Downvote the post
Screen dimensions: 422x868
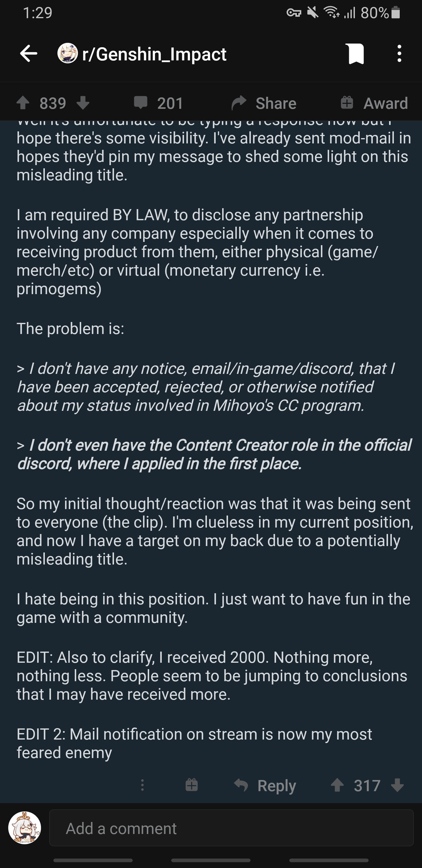82,103
